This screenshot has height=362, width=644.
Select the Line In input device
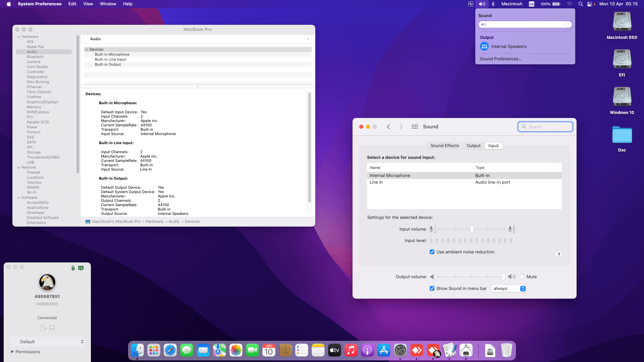point(376,182)
